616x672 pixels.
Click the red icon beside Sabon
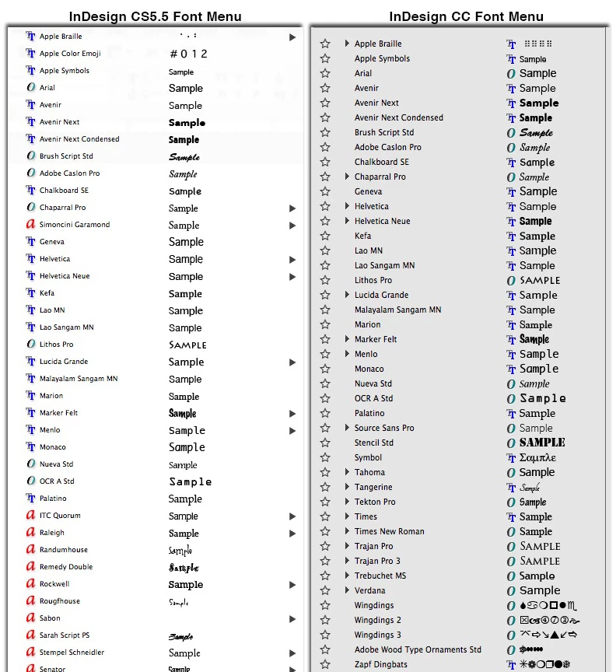coord(30,618)
